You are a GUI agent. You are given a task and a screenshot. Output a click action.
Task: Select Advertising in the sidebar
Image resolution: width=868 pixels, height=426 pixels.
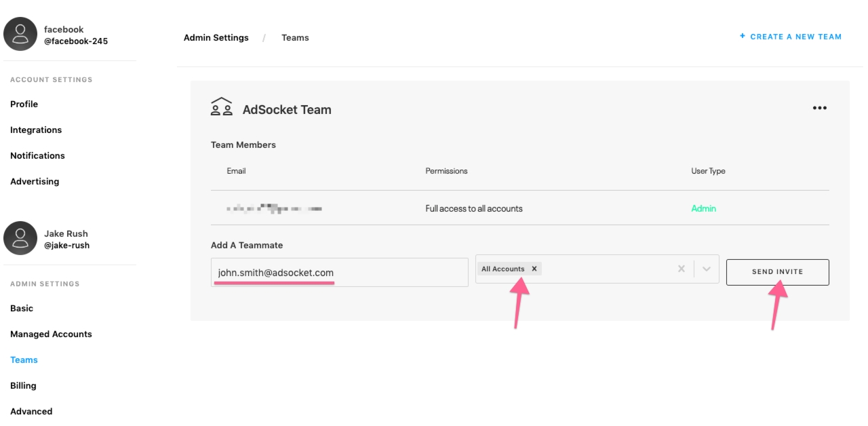[35, 182]
